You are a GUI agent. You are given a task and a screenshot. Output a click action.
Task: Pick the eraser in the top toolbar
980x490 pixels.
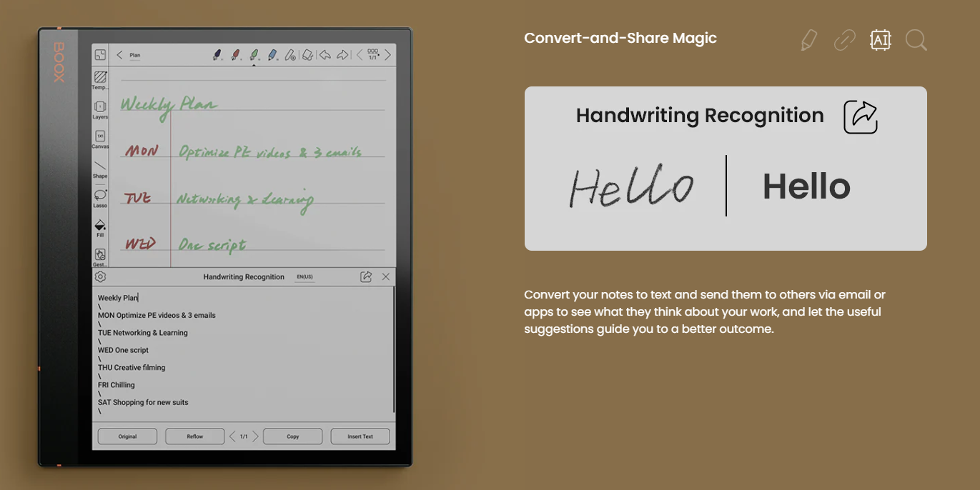tap(307, 55)
